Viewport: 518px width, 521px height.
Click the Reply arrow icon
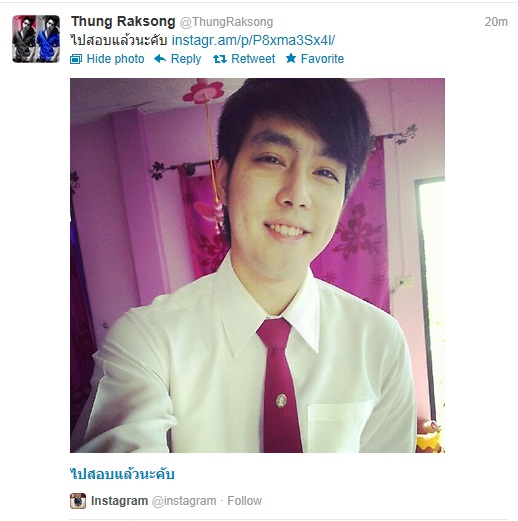(x=160, y=59)
